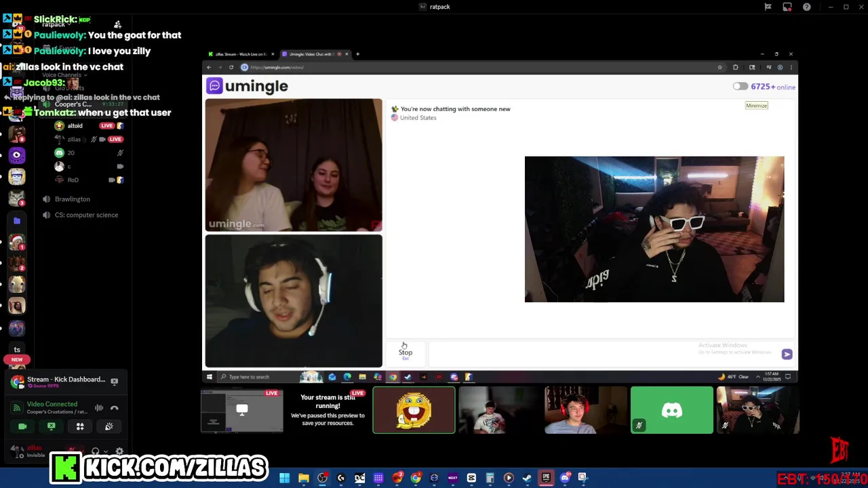Open Epic Games Launcher on bottom taskbar
This screenshot has height=488, width=868.
[x=546, y=478]
